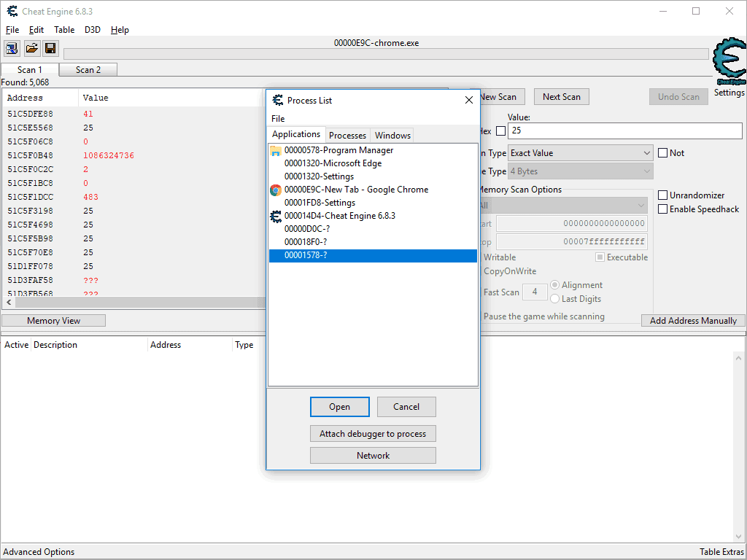This screenshot has height=560, width=747.
Task: Select the Last Digits radio button
Action: (x=554, y=298)
